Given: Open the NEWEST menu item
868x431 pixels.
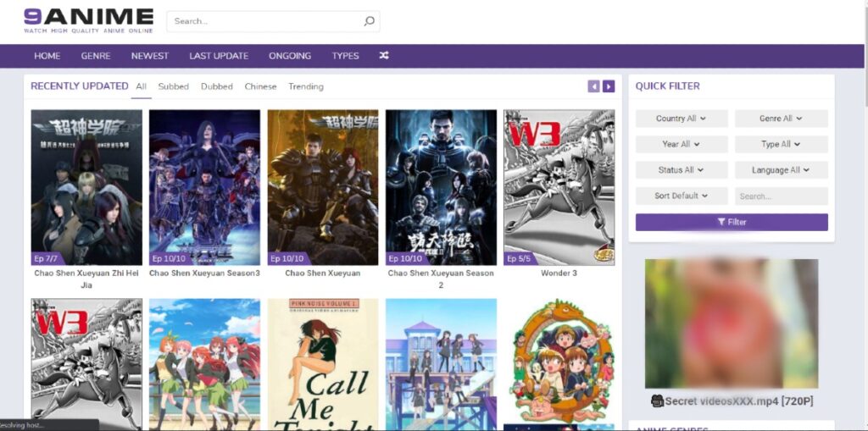Looking at the screenshot, I should pyautogui.click(x=150, y=56).
